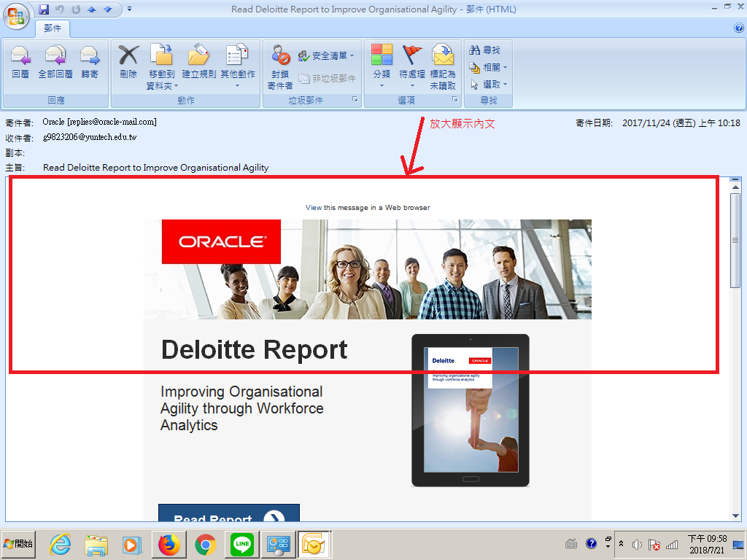Select the 郵件 ribbon tab

pos(53,28)
